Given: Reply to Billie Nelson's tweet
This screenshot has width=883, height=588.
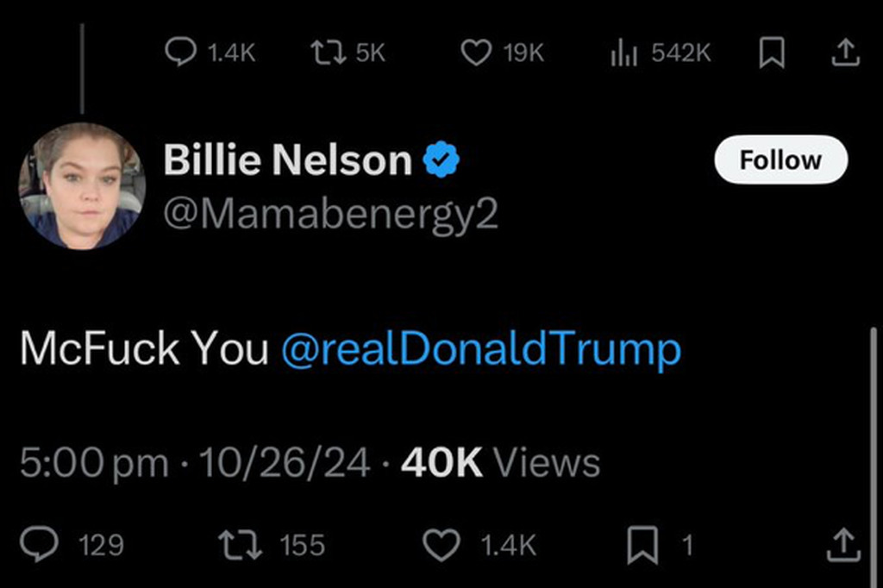Looking at the screenshot, I should coord(39,544).
